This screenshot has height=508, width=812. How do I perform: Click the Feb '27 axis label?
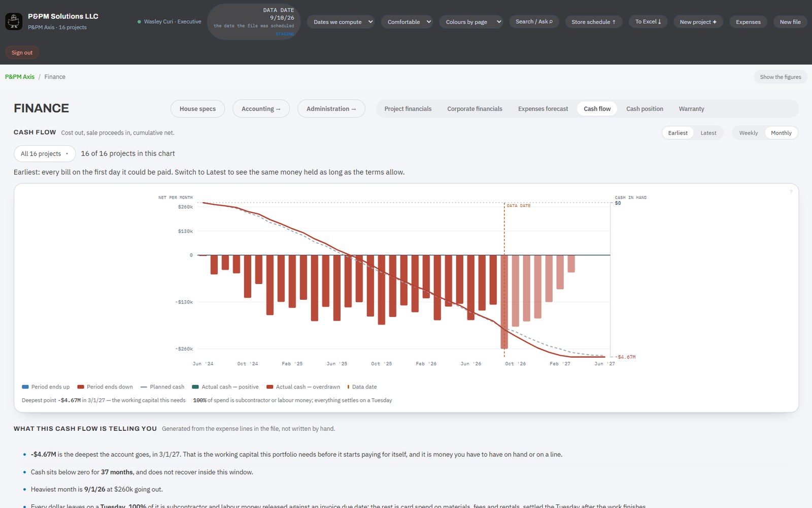560,364
